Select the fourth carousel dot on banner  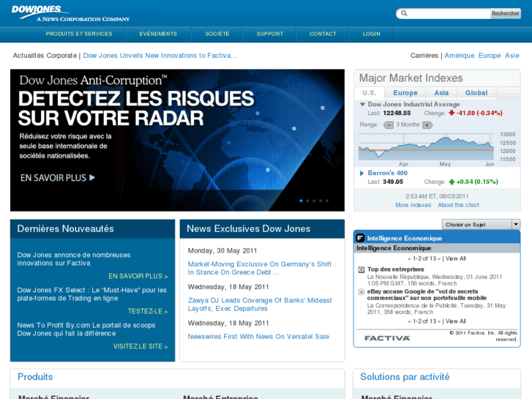[x=321, y=201]
